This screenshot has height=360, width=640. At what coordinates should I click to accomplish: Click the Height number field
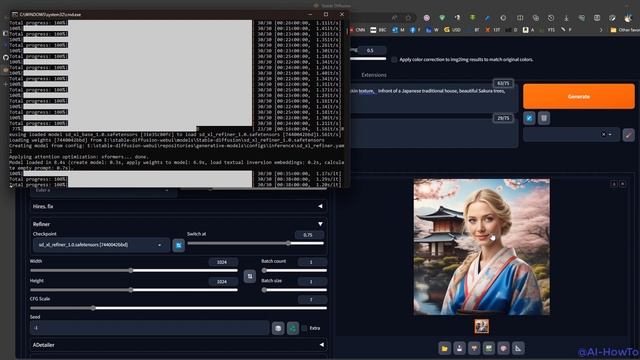tap(223, 282)
